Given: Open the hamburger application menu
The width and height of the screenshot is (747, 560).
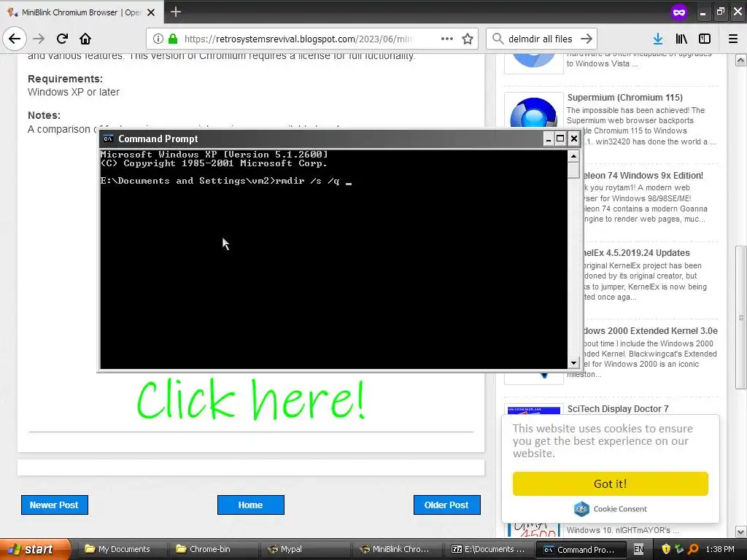Looking at the screenshot, I should 732,39.
